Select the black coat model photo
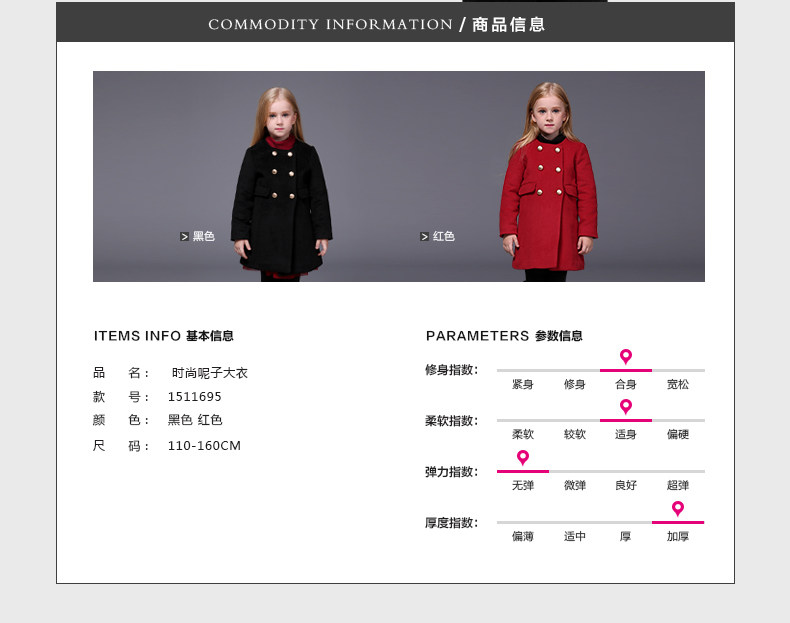Screen dimensions: 790x623 point(281,184)
